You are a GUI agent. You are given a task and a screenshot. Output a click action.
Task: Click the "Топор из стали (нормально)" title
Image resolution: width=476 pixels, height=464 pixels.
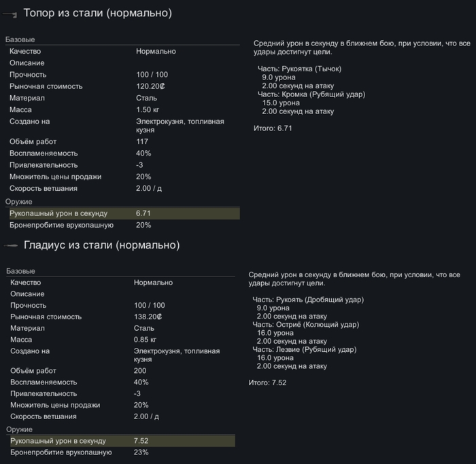tap(97, 14)
